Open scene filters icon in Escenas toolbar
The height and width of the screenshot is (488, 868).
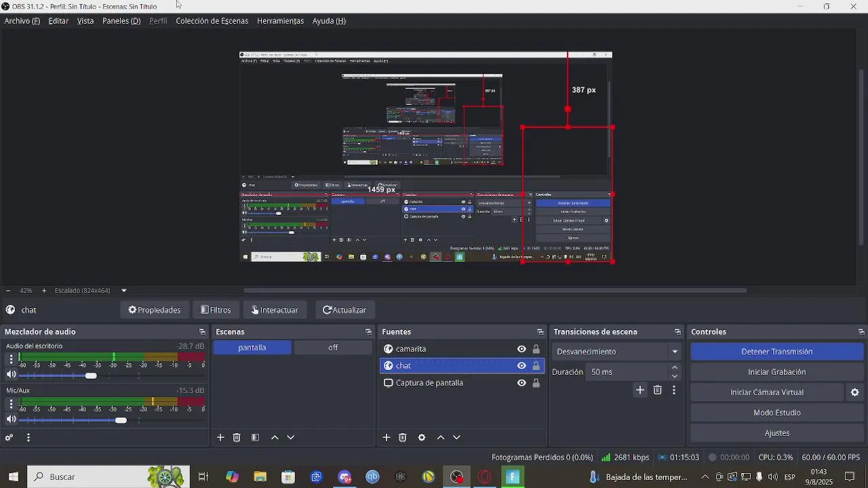tap(256, 438)
